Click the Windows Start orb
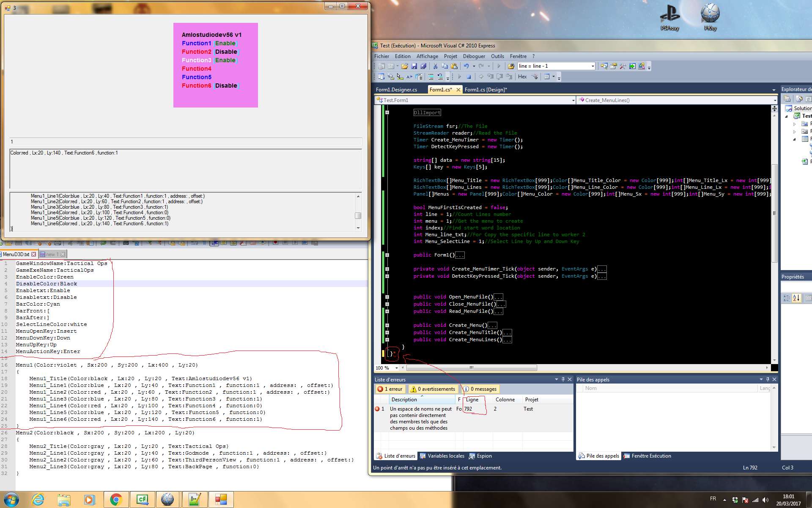 [11, 500]
